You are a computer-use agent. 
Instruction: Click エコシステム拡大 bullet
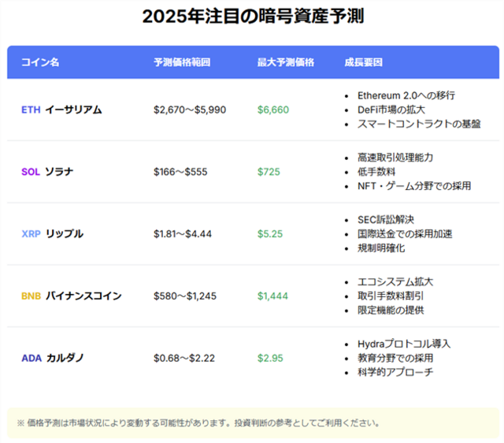pyautogui.click(x=395, y=282)
